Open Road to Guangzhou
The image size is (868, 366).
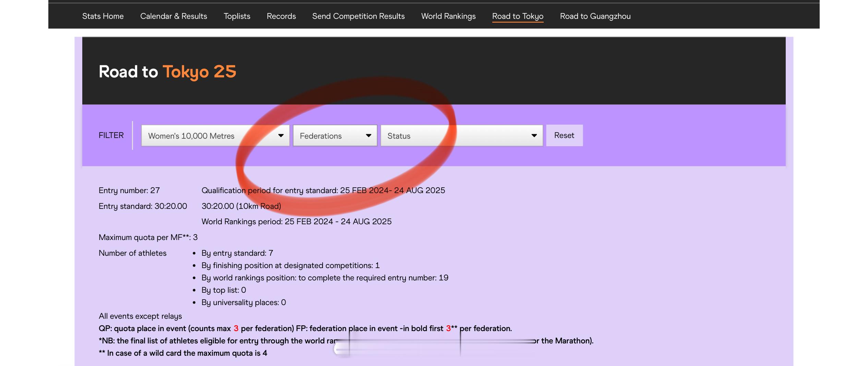[x=595, y=16]
